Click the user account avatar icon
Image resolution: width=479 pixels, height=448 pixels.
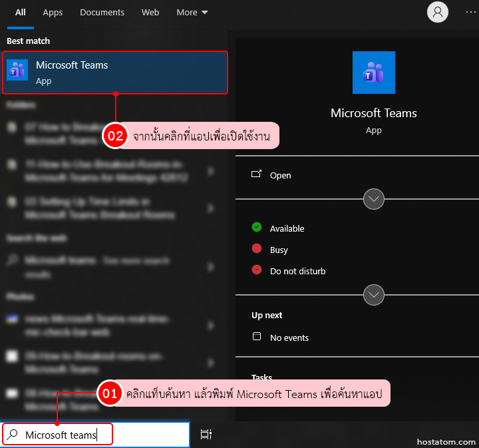pos(438,12)
